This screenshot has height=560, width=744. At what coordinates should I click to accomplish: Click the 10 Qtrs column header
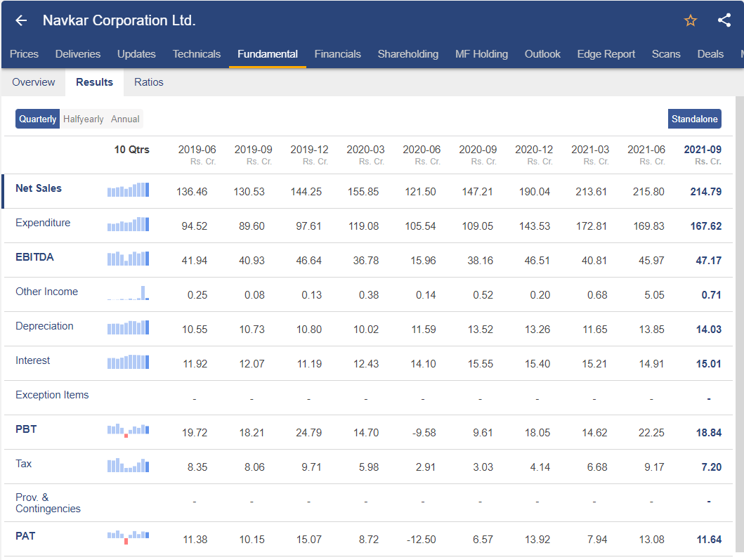pos(131,150)
